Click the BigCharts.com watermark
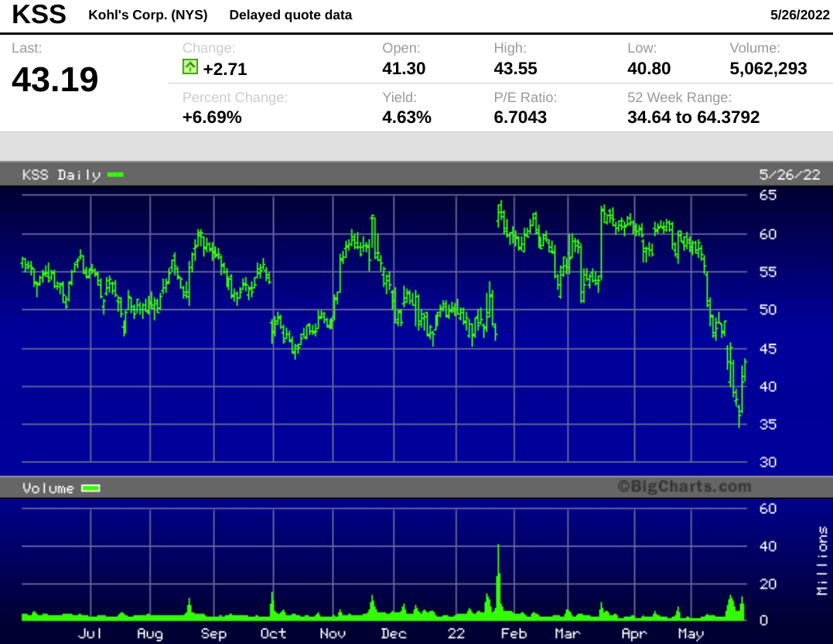Image resolution: width=833 pixels, height=644 pixels. click(684, 486)
